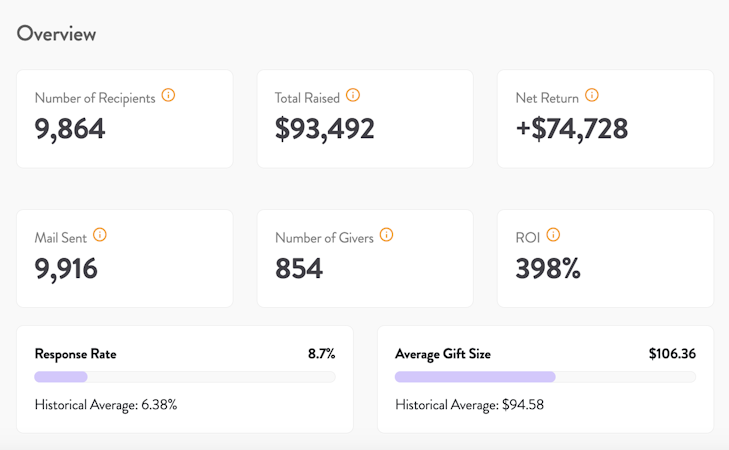
Task: Click info icon beside Mail Sent
Action: pos(99,236)
